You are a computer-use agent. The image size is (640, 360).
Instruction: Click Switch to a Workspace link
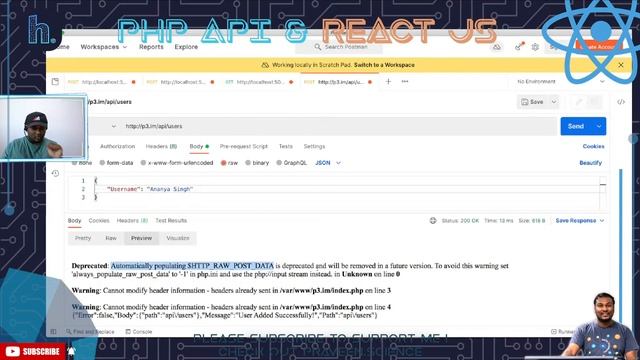coord(384,65)
